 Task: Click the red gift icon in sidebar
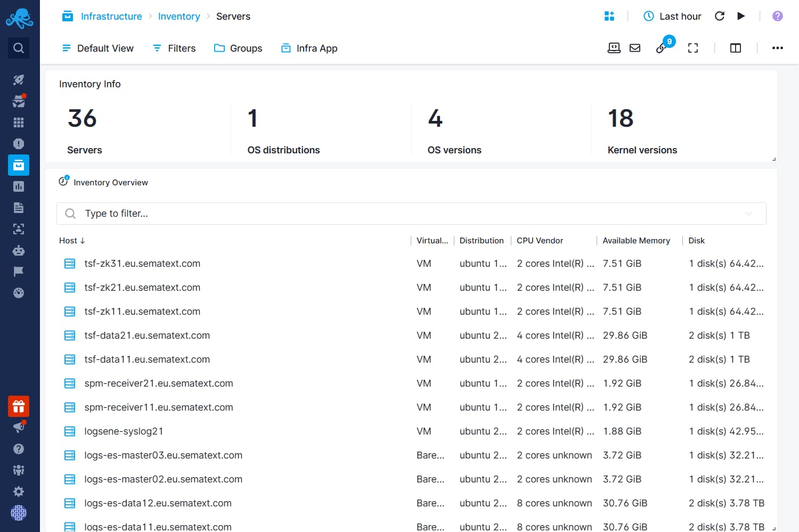click(x=19, y=406)
